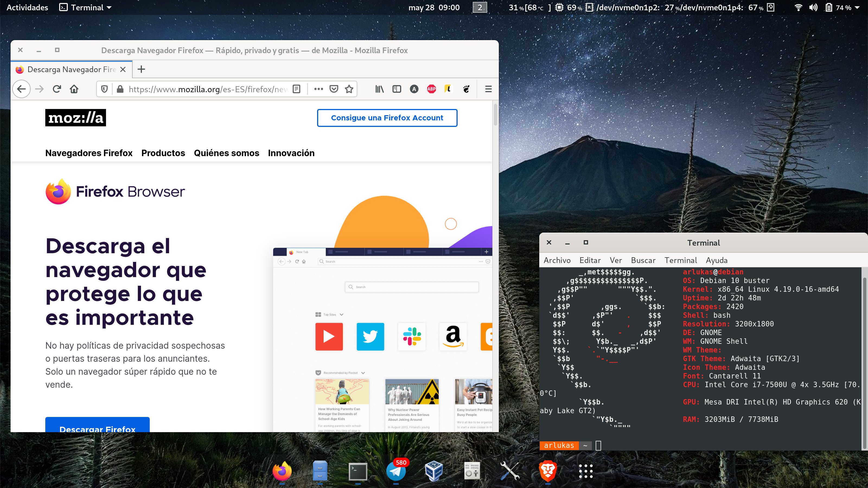This screenshot has width=868, height=488.
Task: Open a new Firefox tab
Action: tap(141, 69)
